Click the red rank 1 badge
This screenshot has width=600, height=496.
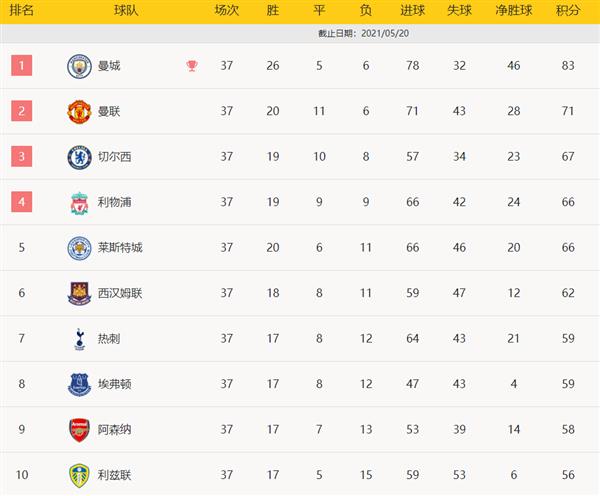[x=21, y=65]
